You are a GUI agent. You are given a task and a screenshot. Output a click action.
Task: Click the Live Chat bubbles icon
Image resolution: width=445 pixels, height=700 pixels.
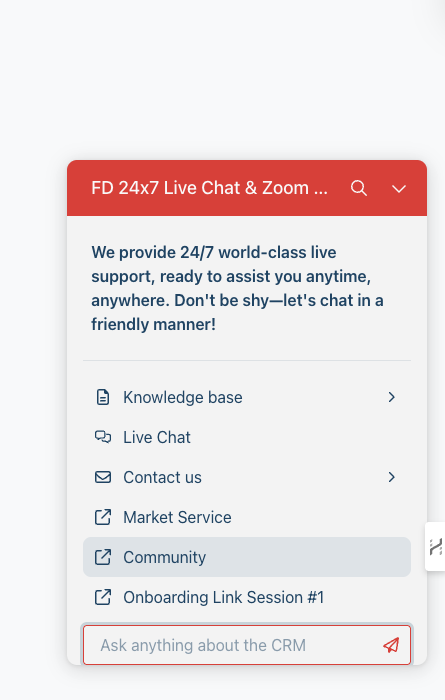pyautogui.click(x=103, y=437)
